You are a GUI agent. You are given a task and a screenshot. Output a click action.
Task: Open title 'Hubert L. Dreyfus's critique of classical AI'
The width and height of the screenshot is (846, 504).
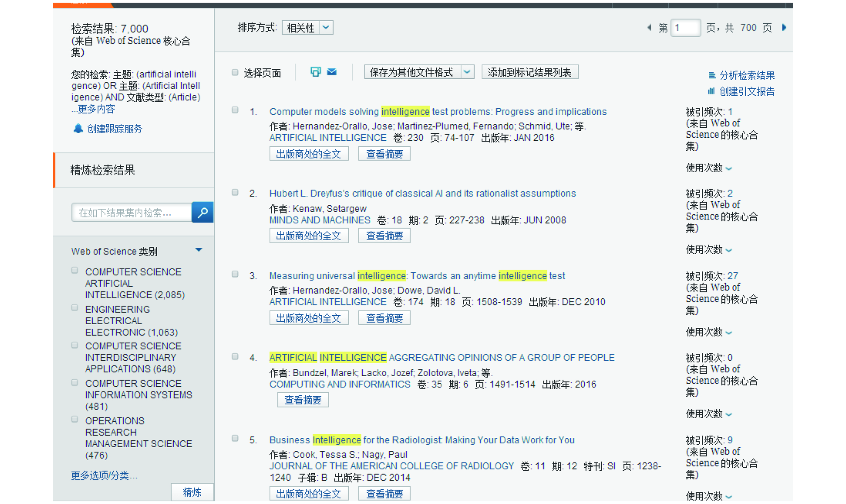[x=423, y=193]
